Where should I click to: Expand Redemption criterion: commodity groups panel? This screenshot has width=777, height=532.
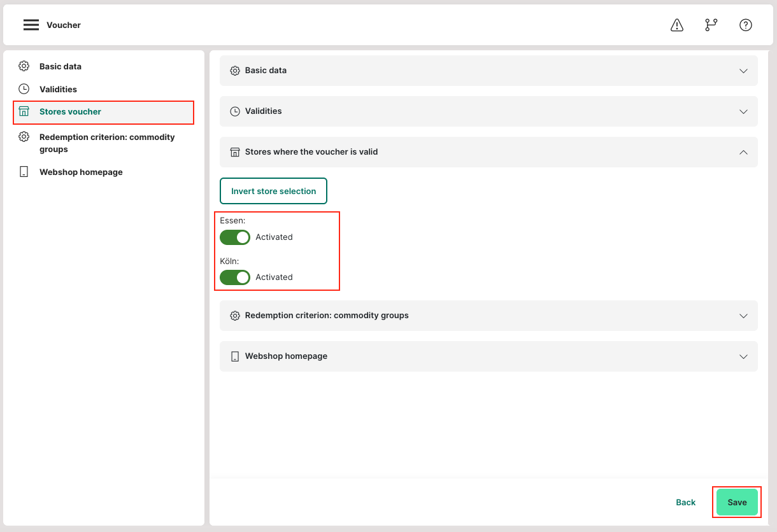point(743,316)
